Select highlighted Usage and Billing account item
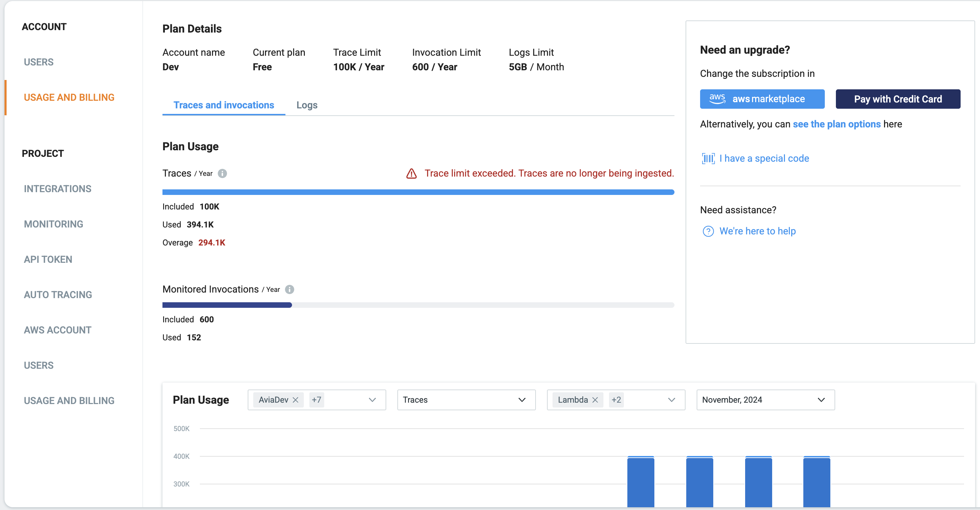 coord(69,97)
